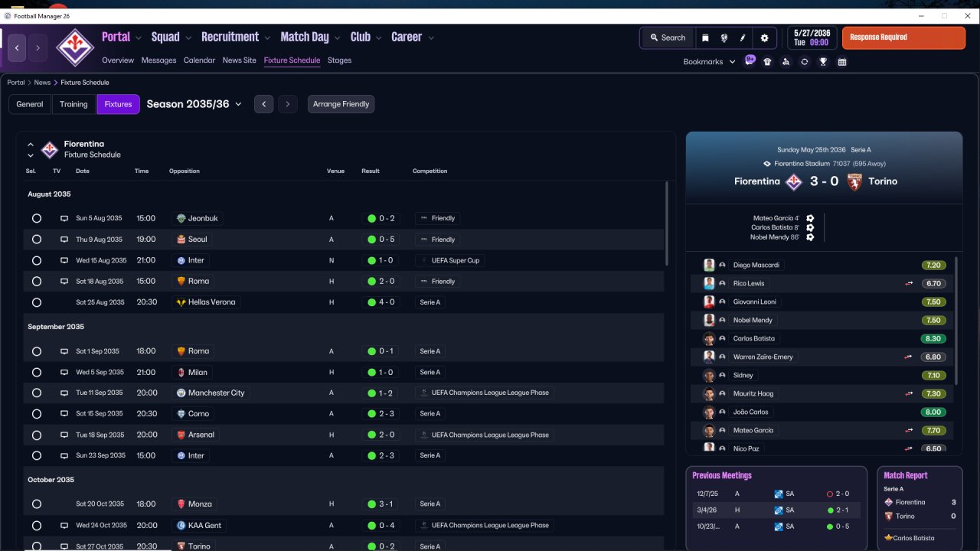Click the Fiorentina badge in Fixture Schedule header
This screenshot has height=551, width=980.
click(50, 149)
